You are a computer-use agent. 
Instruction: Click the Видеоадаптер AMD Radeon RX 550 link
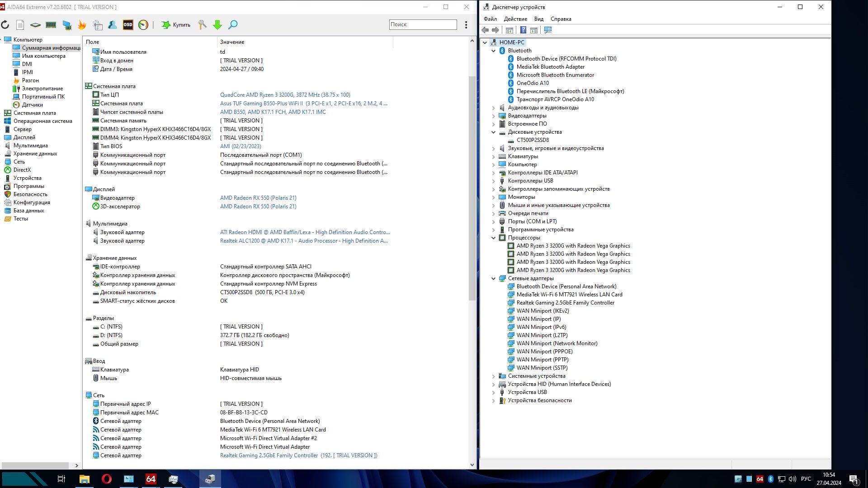pyautogui.click(x=258, y=198)
